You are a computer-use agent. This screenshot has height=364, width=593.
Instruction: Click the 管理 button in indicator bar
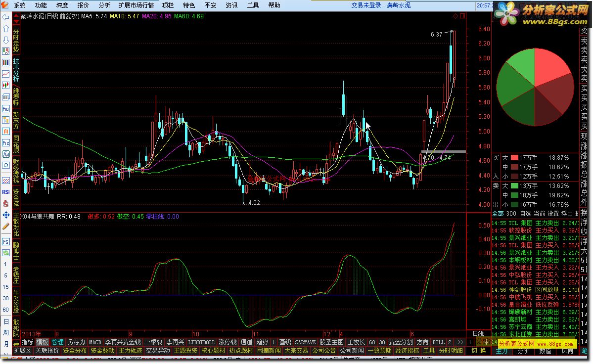coord(57,342)
